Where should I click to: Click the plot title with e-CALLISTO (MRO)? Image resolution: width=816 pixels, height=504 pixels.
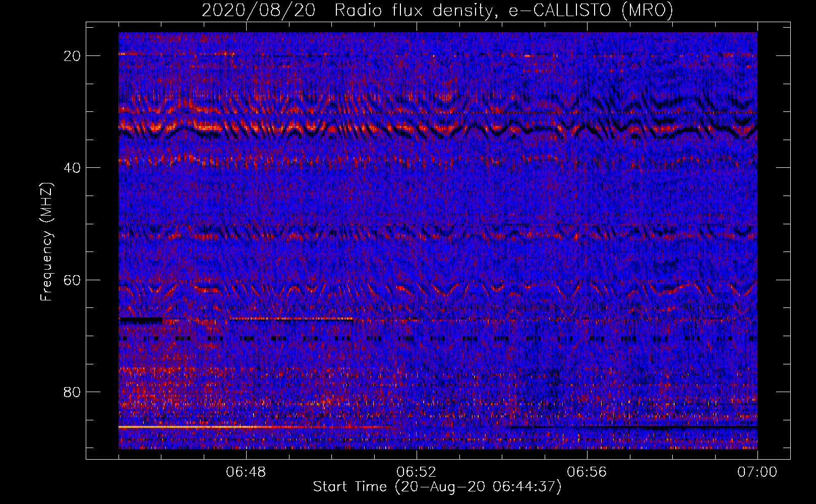coord(437,10)
